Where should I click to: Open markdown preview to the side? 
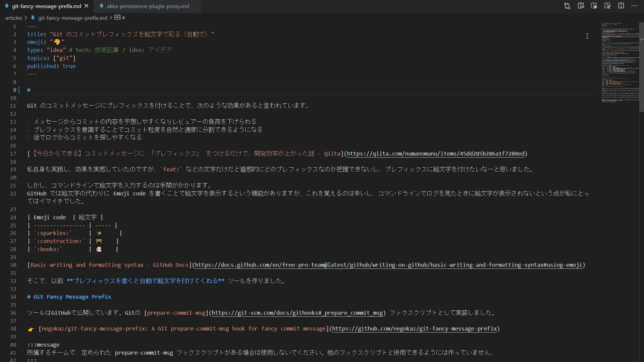pos(581,6)
